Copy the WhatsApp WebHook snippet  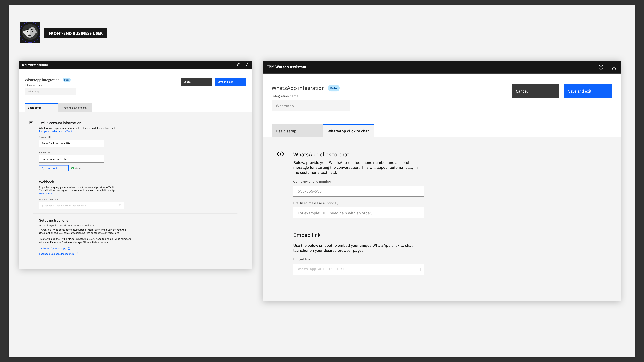(x=121, y=206)
